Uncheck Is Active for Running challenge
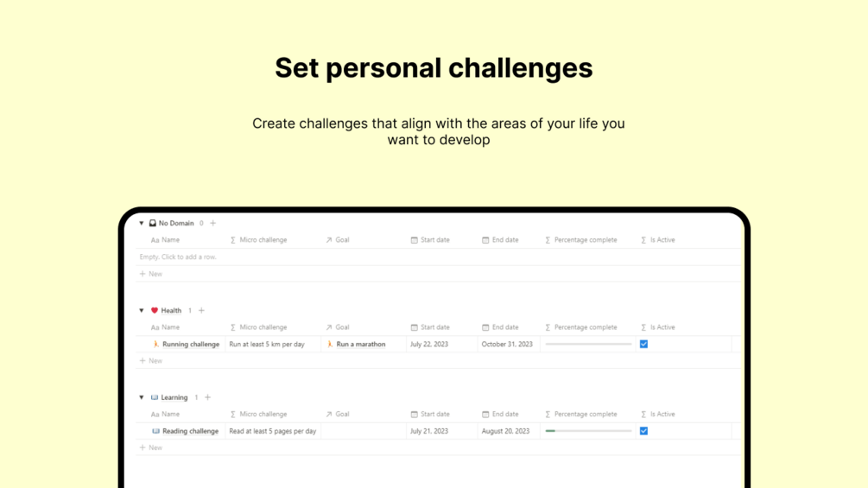The image size is (868, 488). (x=643, y=344)
